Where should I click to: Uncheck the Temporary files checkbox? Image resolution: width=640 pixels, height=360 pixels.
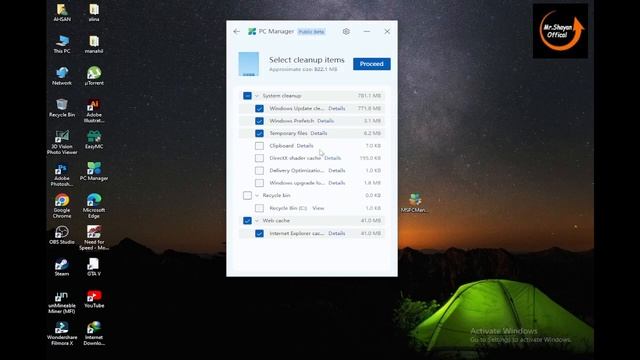(259, 133)
